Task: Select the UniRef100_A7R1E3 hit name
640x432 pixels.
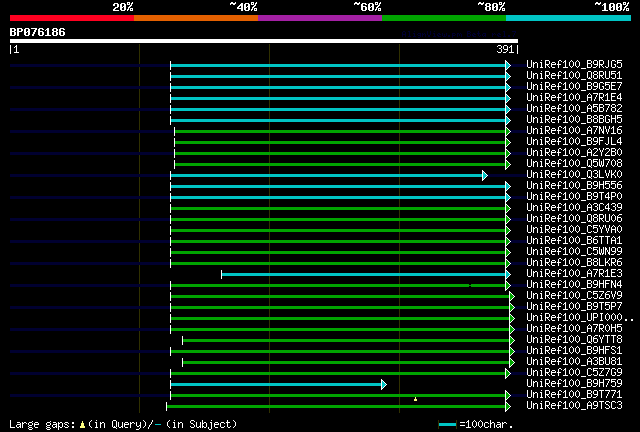Action: 574,274
